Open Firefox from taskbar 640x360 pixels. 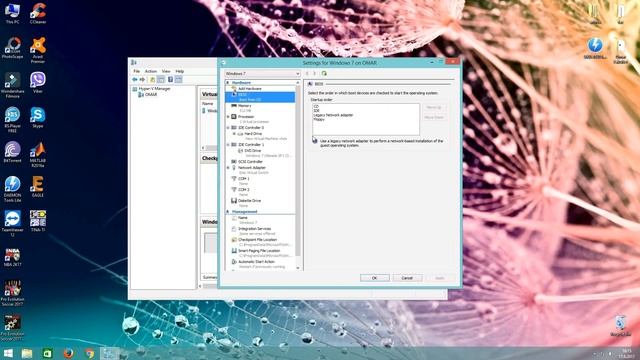click(x=68, y=353)
